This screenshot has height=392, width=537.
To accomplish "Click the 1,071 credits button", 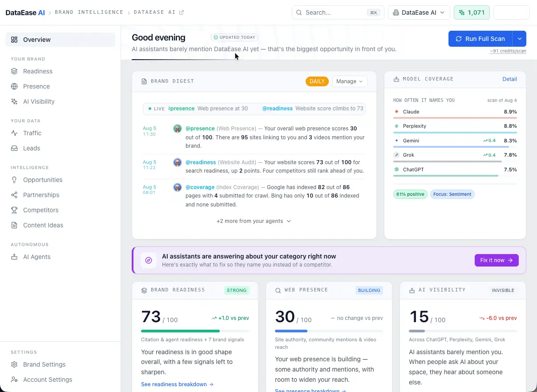I will point(472,12).
